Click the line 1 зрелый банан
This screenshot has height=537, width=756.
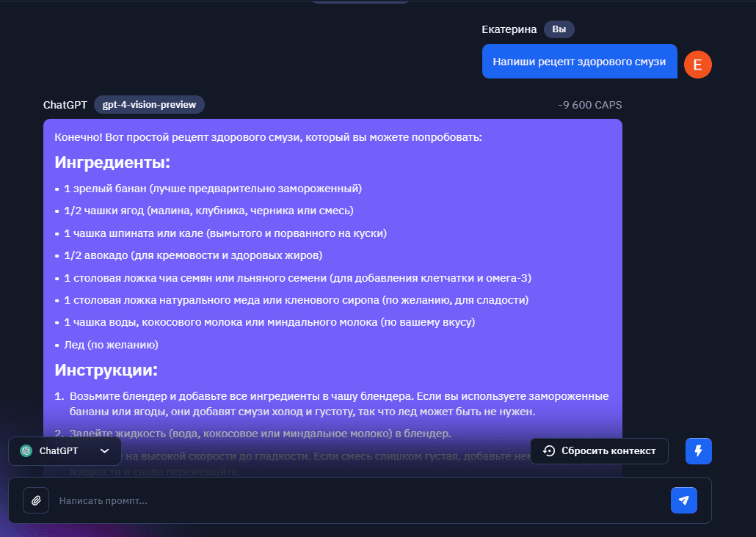coord(213,189)
